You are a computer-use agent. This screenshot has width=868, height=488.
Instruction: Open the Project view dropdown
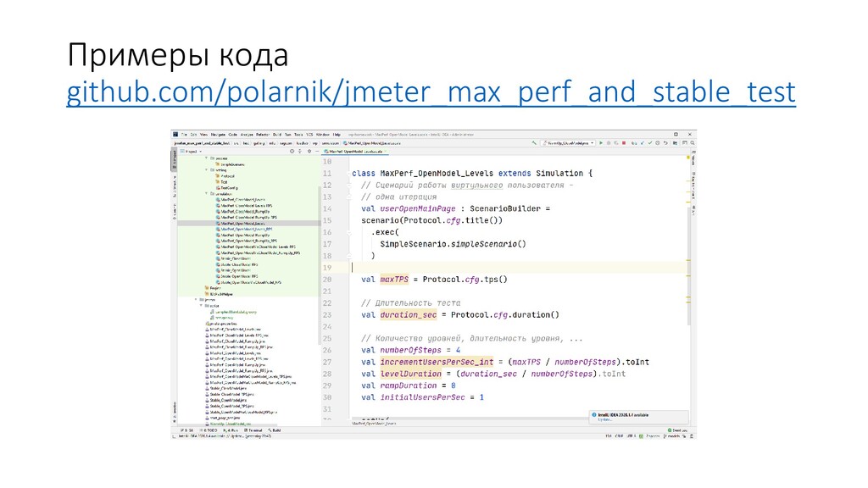[191, 151]
